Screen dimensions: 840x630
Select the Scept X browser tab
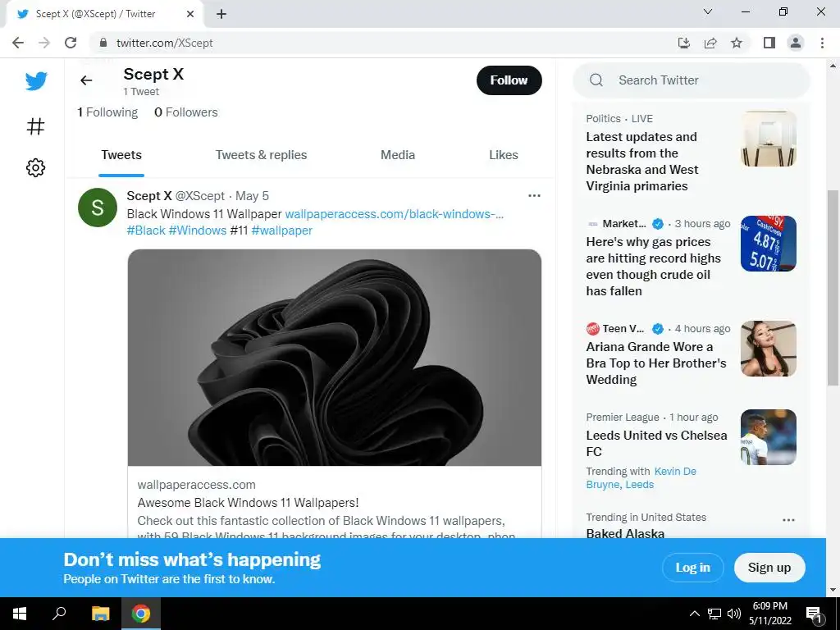(x=105, y=14)
